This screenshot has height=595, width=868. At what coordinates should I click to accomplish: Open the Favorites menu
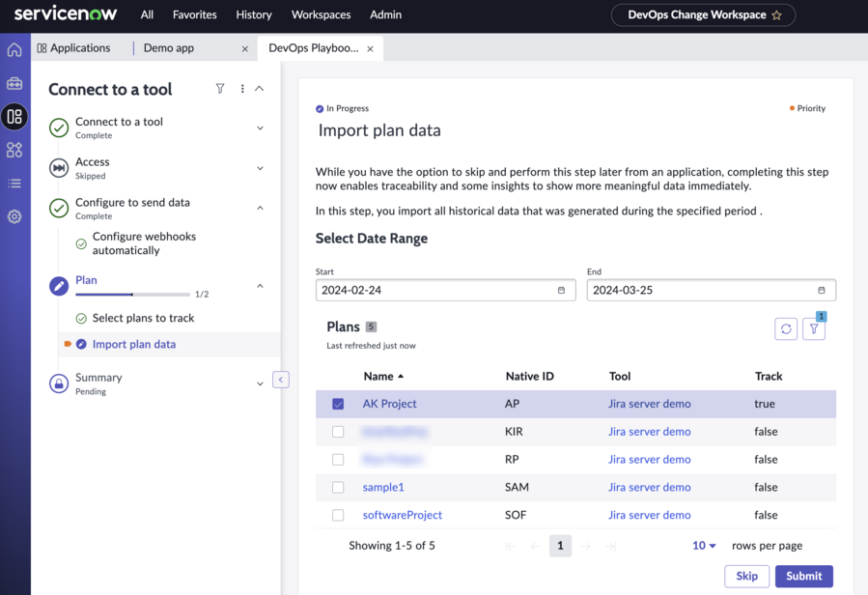coord(194,14)
